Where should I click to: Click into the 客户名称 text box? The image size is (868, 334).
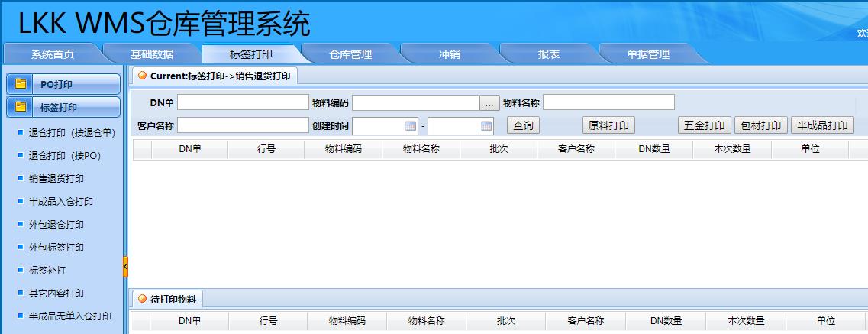pyautogui.click(x=243, y=125)
